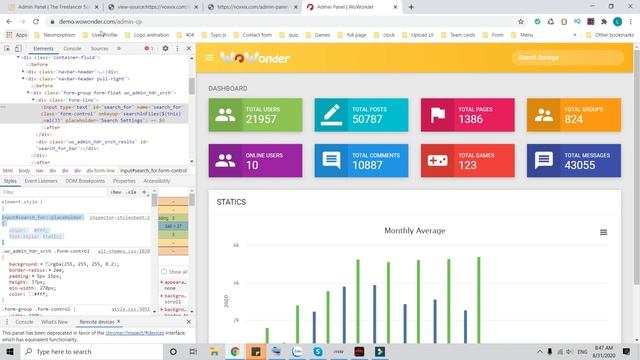Follow the chrome://inspect/#devices link
Screen dimensions: 640x360
click(135, 333)
